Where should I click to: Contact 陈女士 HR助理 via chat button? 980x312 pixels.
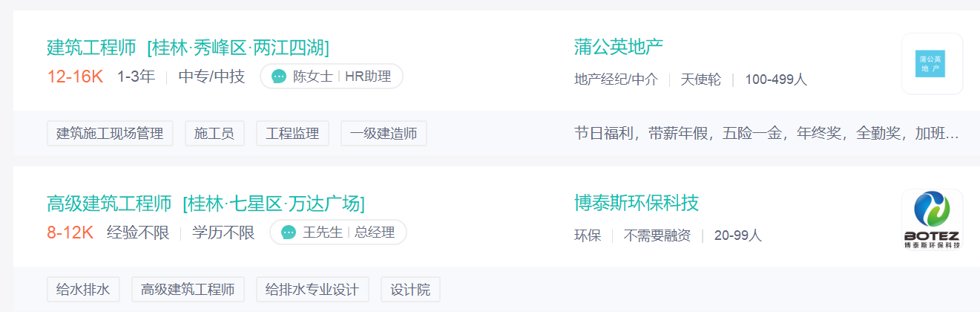coord(331,76)
